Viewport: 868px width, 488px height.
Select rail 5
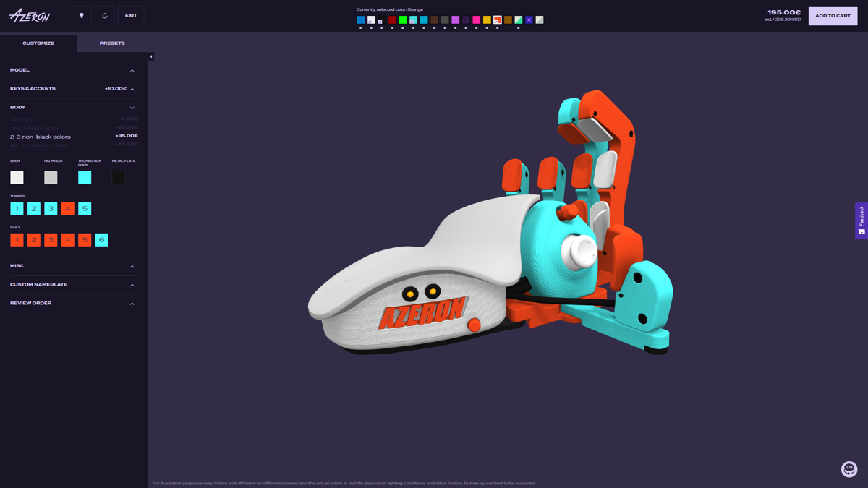click(85, 240)
